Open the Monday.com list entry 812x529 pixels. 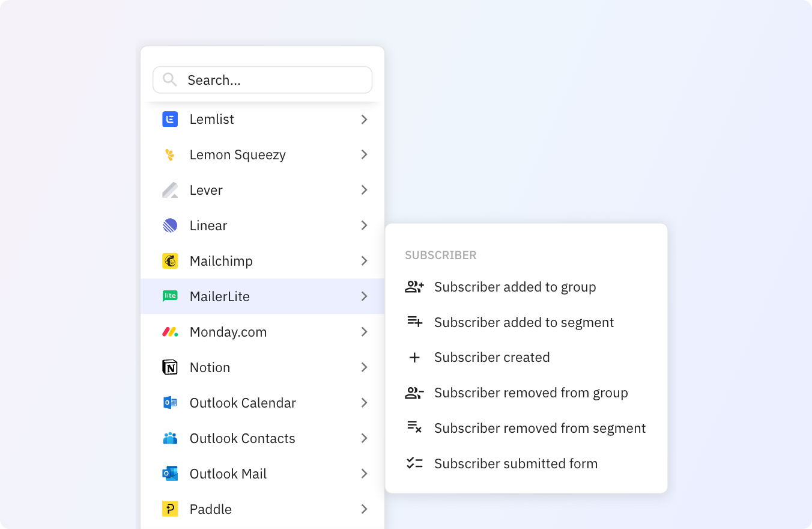click(x=262, y=332)
